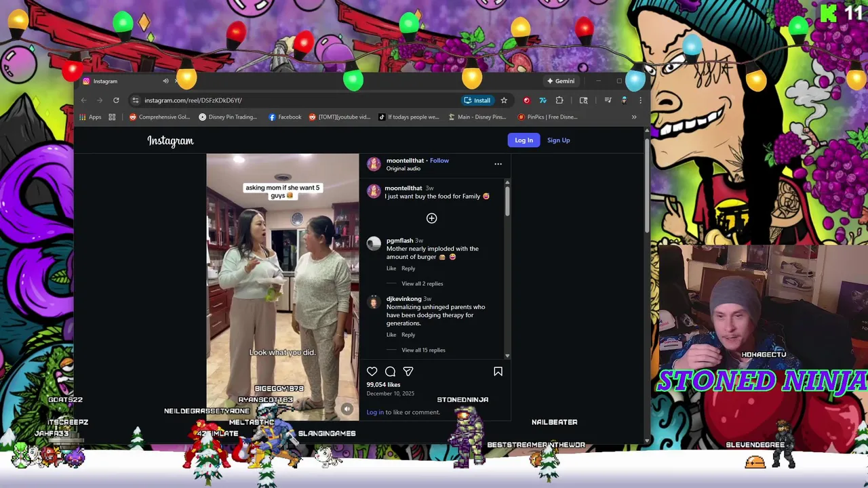Open the Apps bookmark shortcut
This screenshot has width=868, height=488.
pyautogui.click(x=90, y=117)
